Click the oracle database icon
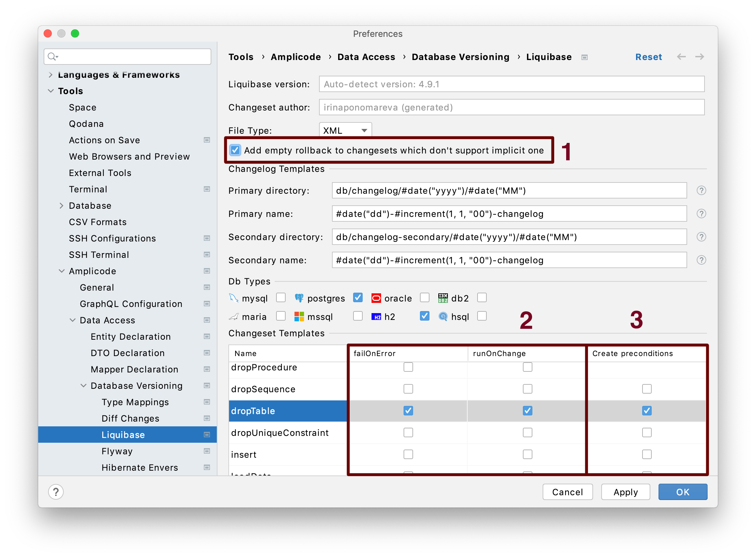The height and width of the screenshot is (558, 756). tap(376, 298)
